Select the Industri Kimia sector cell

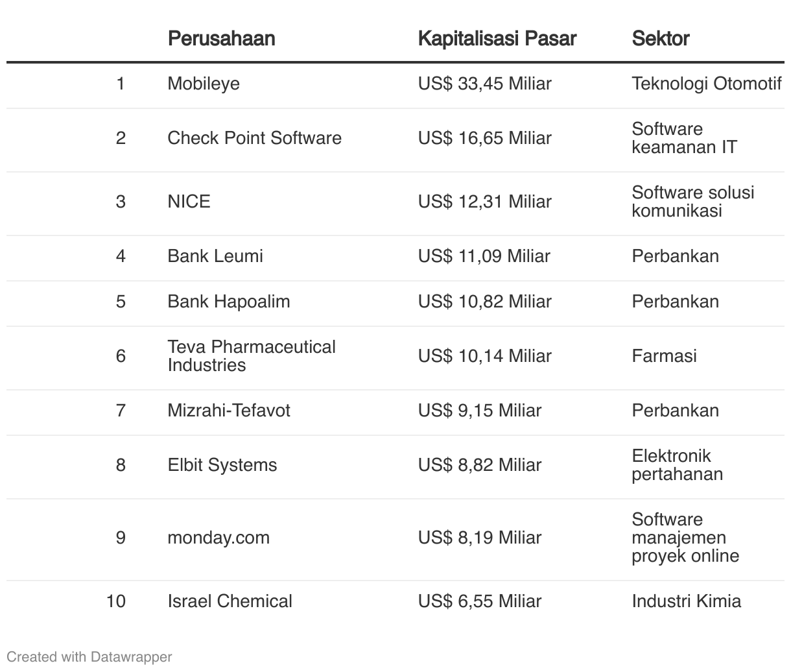tap(686, 601)
